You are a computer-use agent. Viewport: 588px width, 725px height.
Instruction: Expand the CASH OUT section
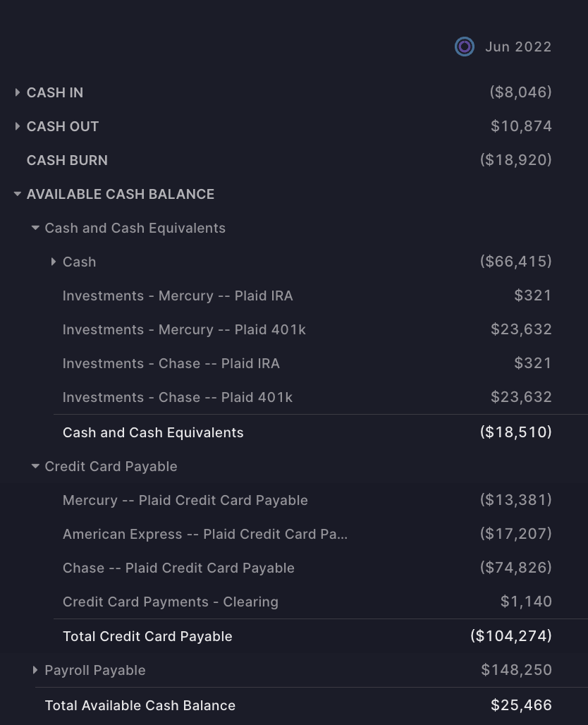coord(17,126)
